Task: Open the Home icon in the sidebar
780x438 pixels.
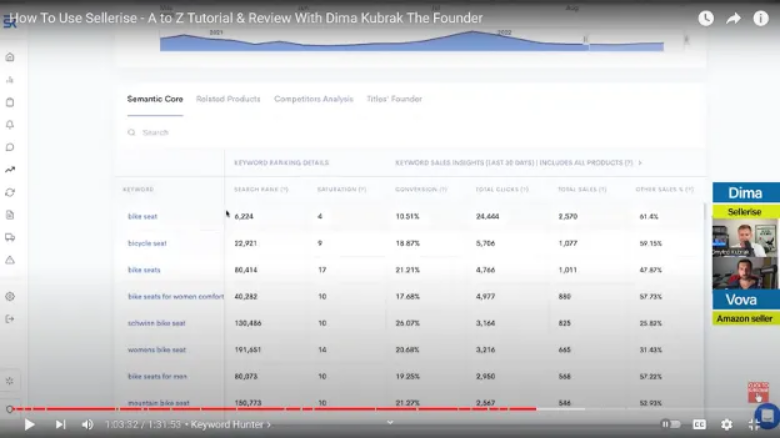Action: (x=10, y=57)
